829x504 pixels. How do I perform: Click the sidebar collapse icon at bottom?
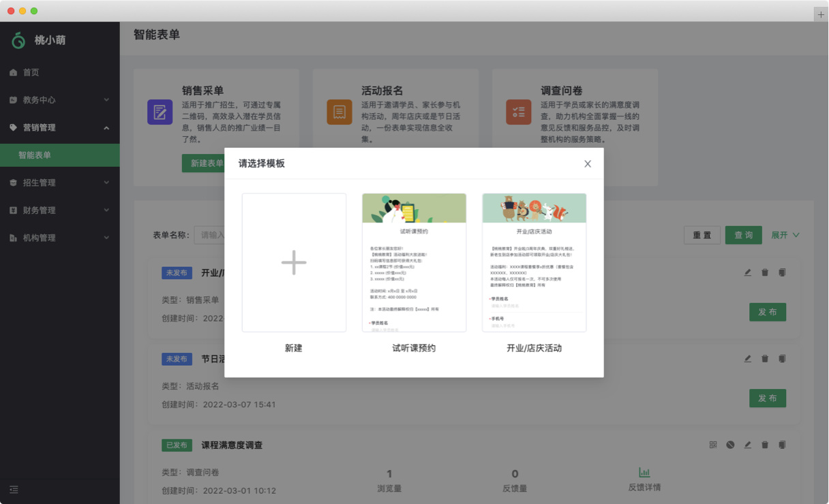click(14, 490)
